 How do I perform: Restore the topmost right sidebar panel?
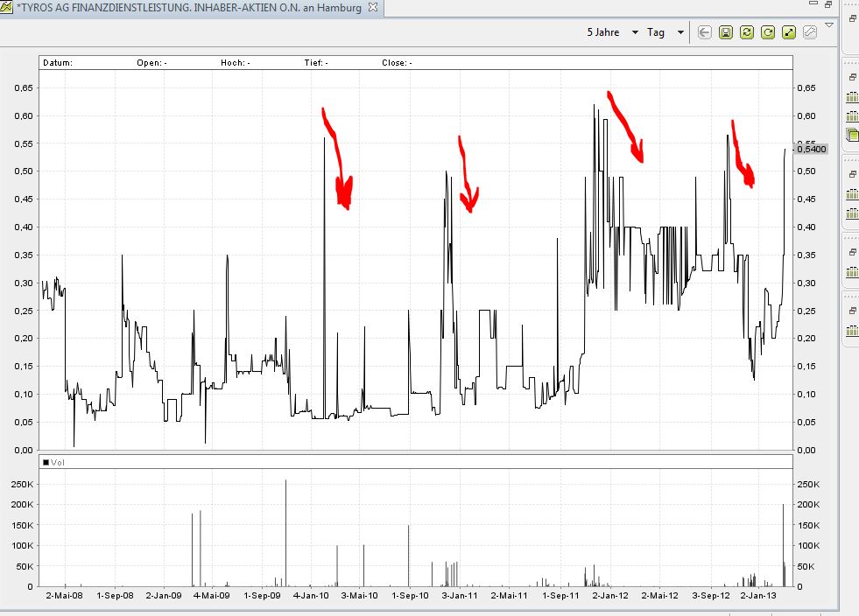pyautogui.click(x=851, y=77)
